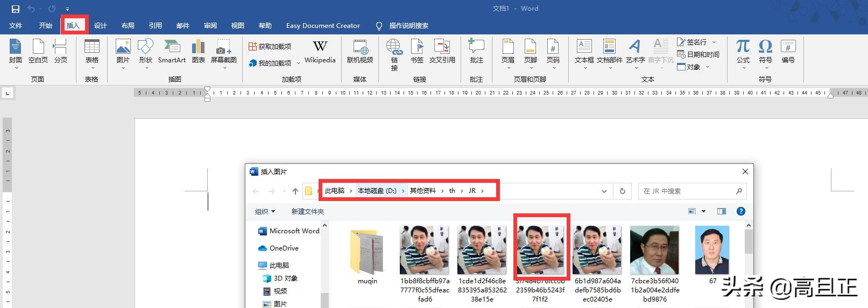The image size is (868, 308).
Task: Open the File (文件) tab
Action: click(16, 25)
